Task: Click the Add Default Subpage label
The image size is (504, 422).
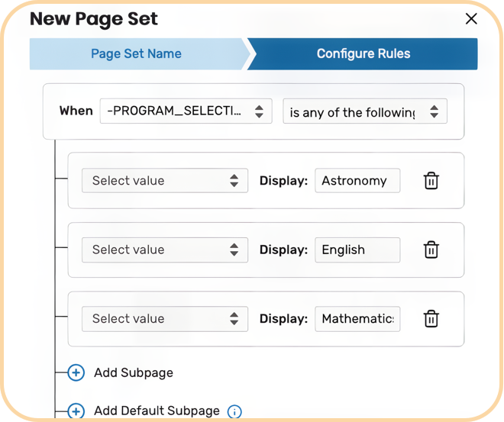Action: tap(157, 411)
